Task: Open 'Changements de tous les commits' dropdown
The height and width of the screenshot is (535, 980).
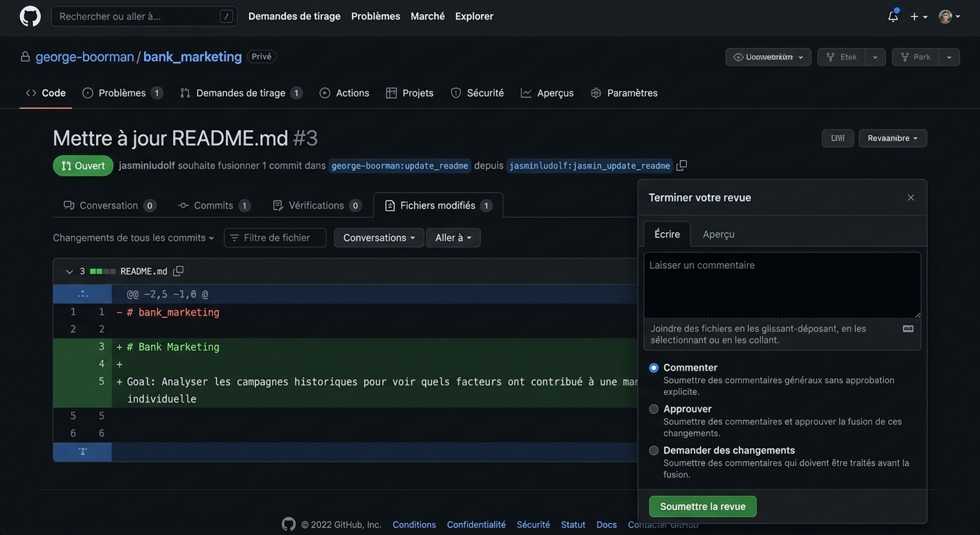Action: point(134,238)
